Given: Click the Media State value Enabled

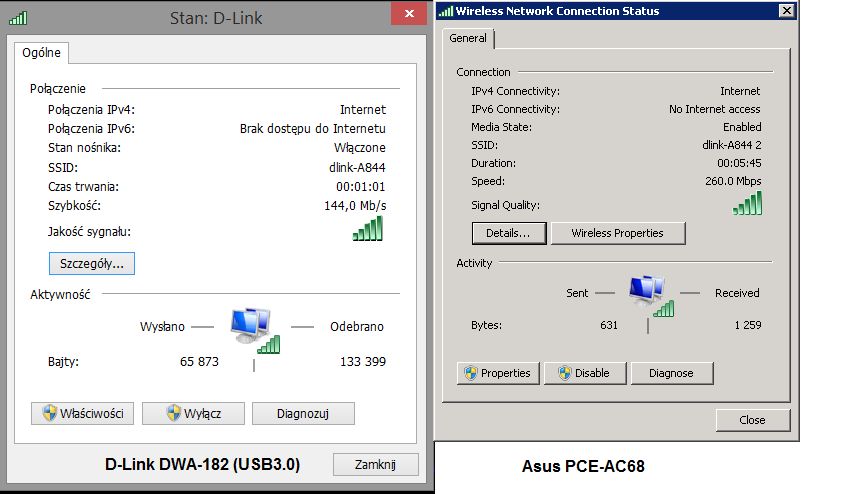Looking at the screenshot, I should [x=742, y=127].
